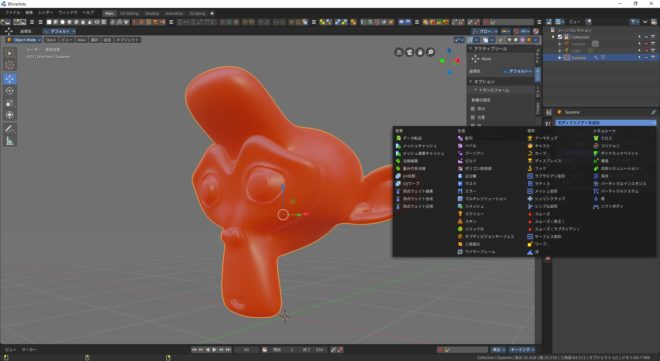
Task: Select the Cursor tool in left toolbar
Action: click(x=10, y=66)
